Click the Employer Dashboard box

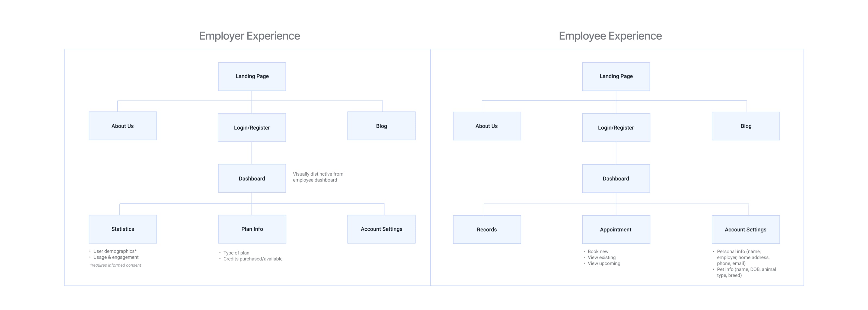click(x=252, y=178)
